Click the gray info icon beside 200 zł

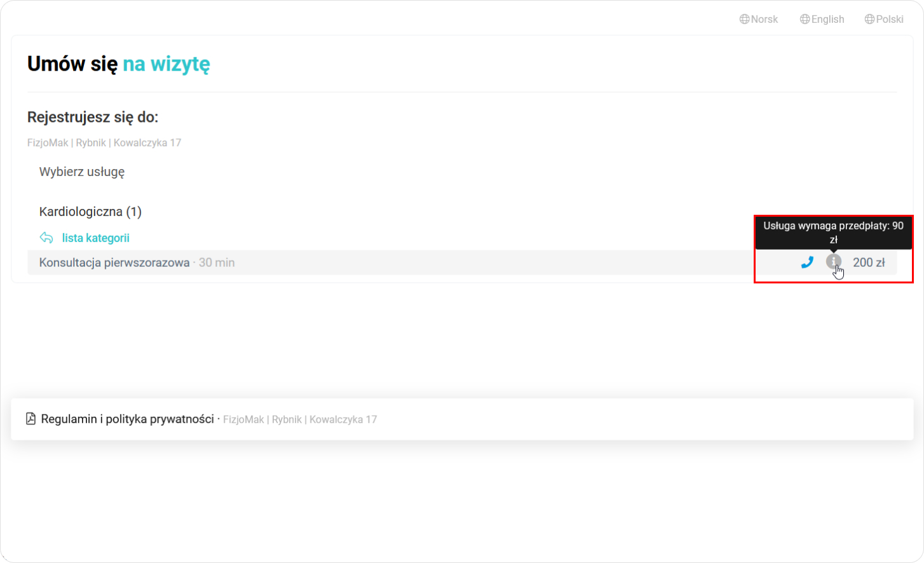coord(834,261)
